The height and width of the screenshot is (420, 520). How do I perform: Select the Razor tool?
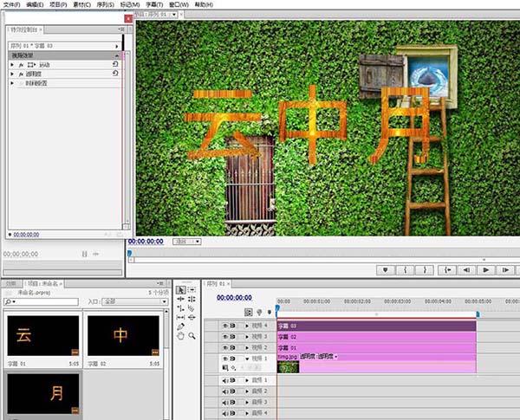(192, 308)
